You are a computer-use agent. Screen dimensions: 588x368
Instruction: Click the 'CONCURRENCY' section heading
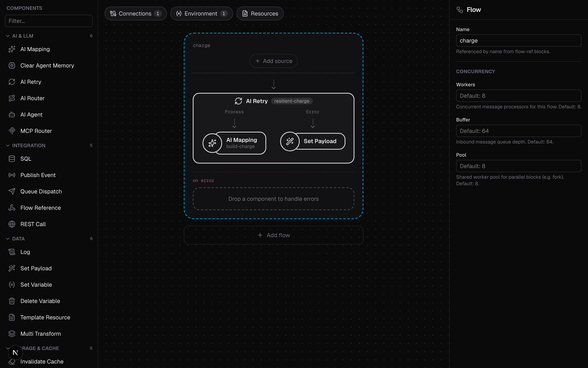point(475,72)
